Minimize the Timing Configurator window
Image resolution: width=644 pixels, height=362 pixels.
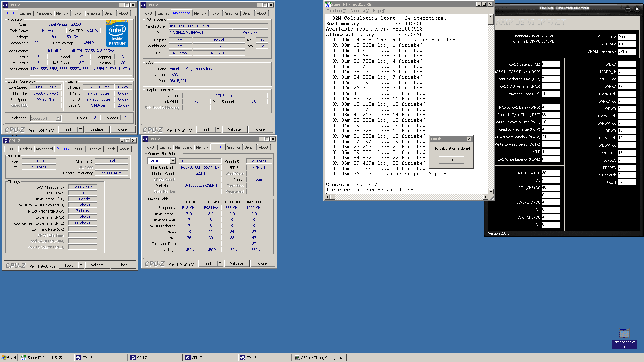[x=628, y=9]
